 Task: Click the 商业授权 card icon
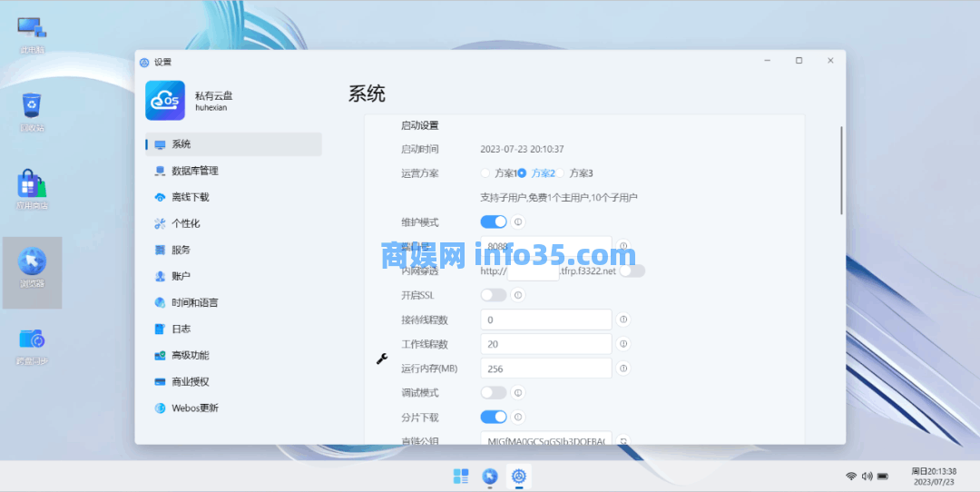click(x=160, y=381)
